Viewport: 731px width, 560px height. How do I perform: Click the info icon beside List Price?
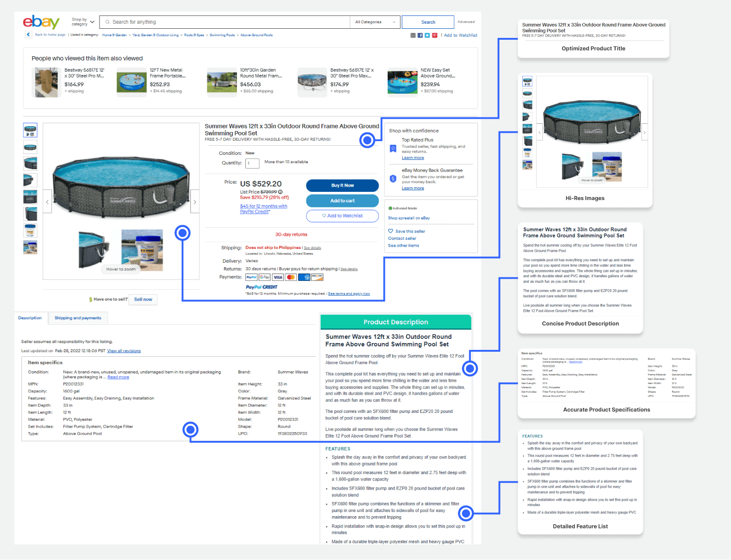pos(280,192)
